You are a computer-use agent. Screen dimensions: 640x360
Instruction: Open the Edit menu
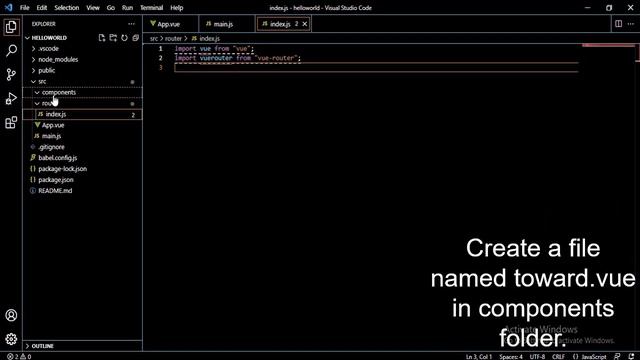(x=42, y=7)
